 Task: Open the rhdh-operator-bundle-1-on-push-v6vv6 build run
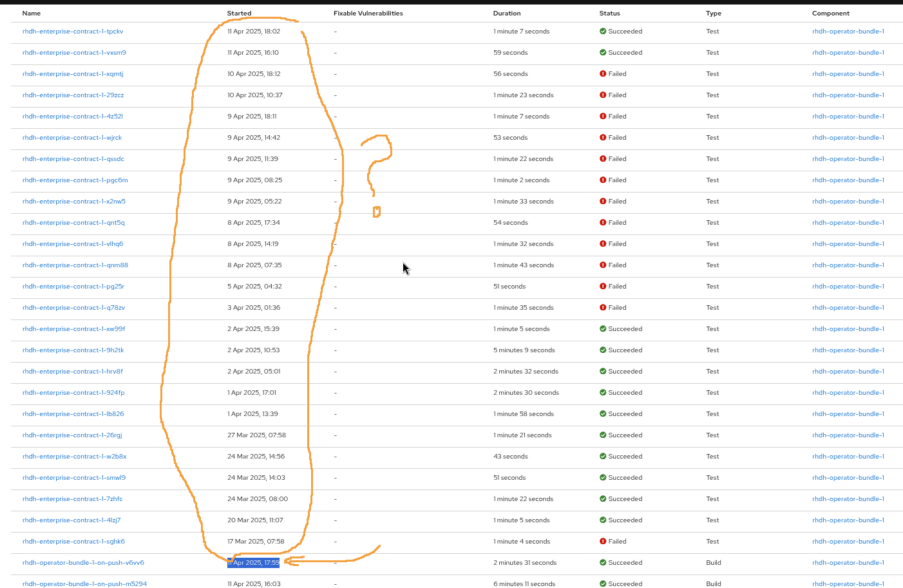83,562
